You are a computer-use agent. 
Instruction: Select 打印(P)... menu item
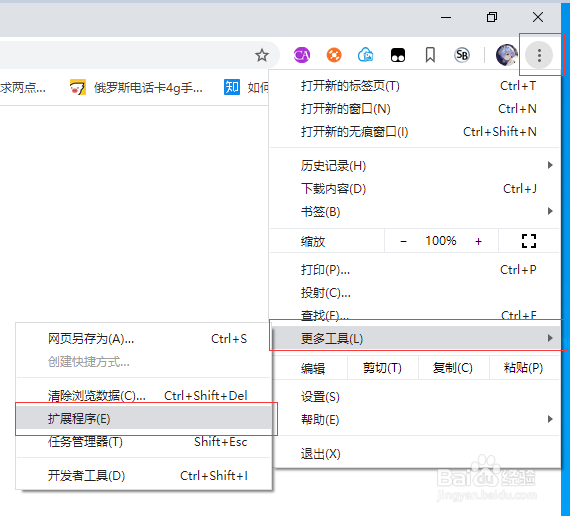coord(414,270)
